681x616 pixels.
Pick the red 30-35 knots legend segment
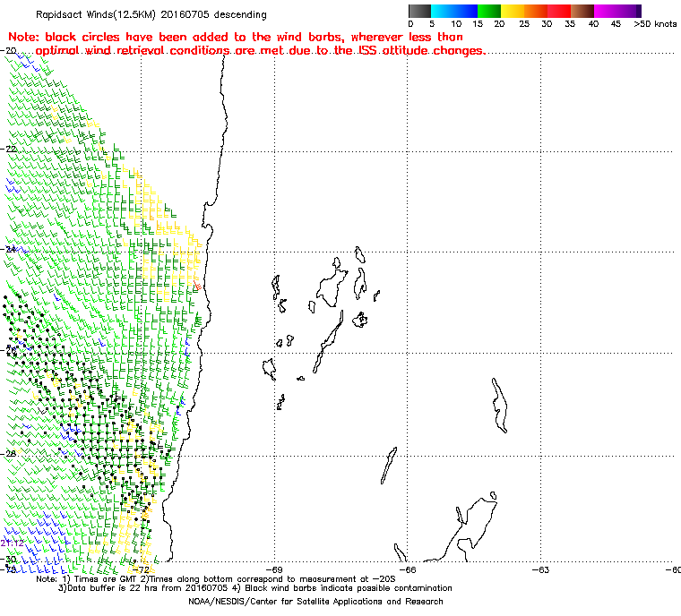559,11
